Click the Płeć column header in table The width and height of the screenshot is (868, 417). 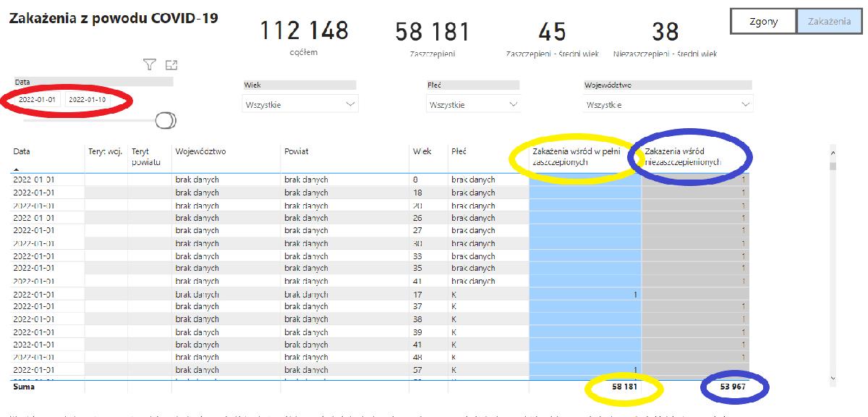point(459,151)
